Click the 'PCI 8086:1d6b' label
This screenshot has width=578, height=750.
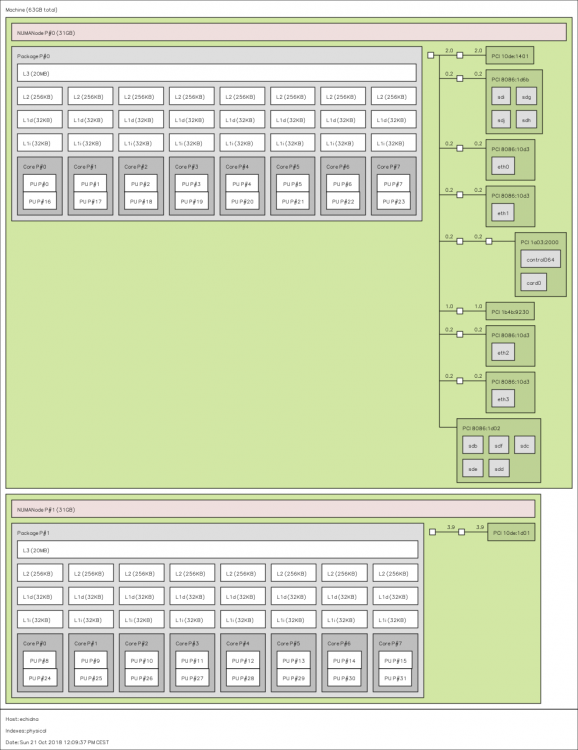(x=510, y=79)
